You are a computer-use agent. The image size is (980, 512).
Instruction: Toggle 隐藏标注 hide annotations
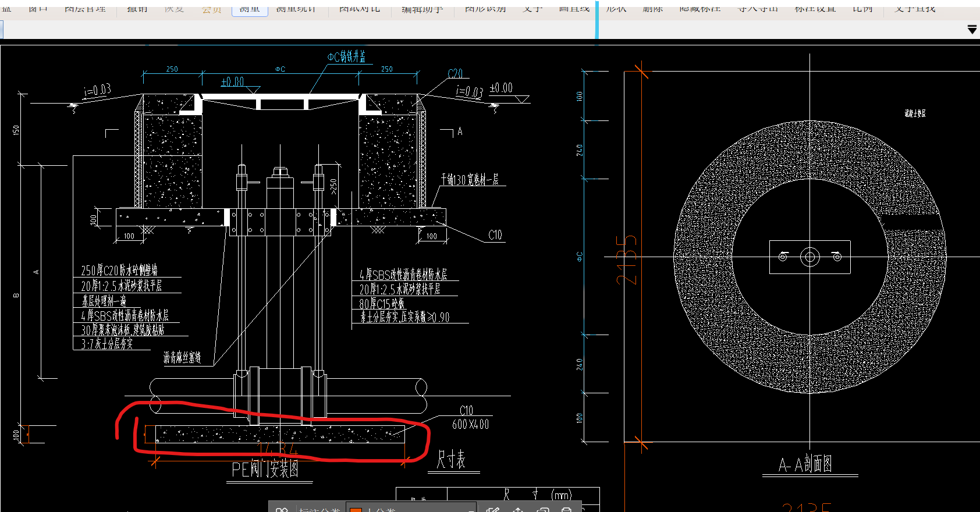[x=700, y=9]
